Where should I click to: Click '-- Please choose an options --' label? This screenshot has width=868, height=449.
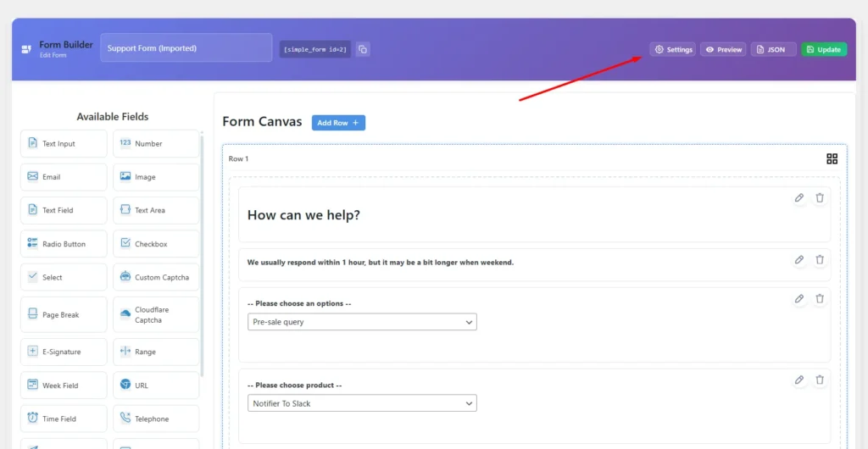click(x=299, y=303)
